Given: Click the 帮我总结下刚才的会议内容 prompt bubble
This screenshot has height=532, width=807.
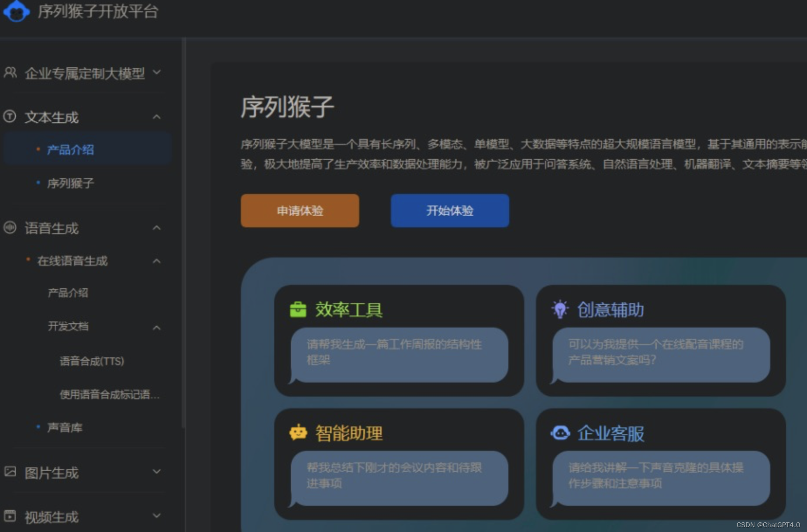Looking at the screenshot, I should (400, 478).
